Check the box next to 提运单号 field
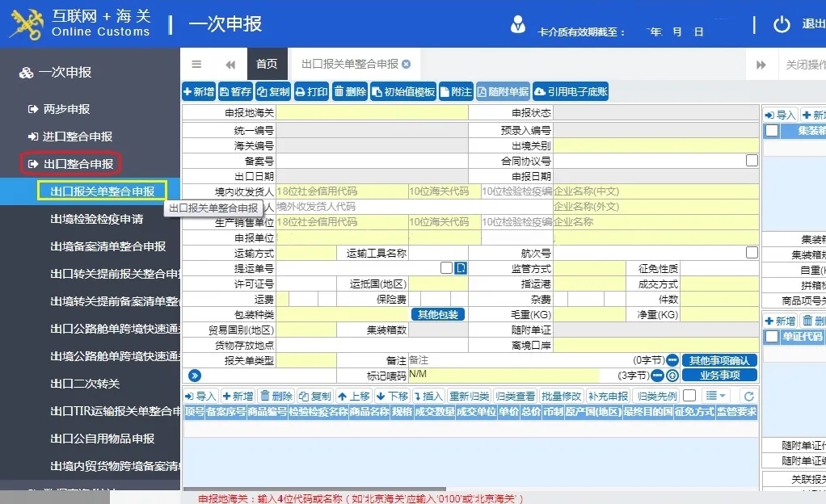 [x=446, y=268]
